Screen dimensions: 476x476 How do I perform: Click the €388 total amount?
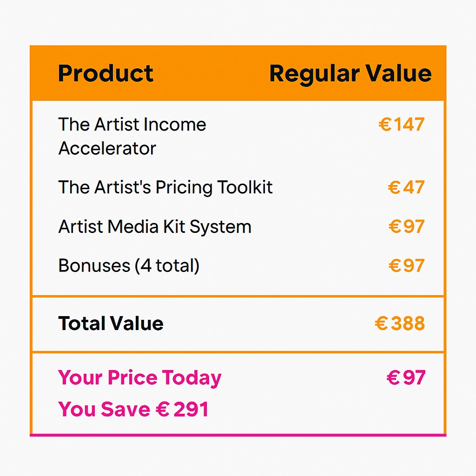(x=400, y=324)
